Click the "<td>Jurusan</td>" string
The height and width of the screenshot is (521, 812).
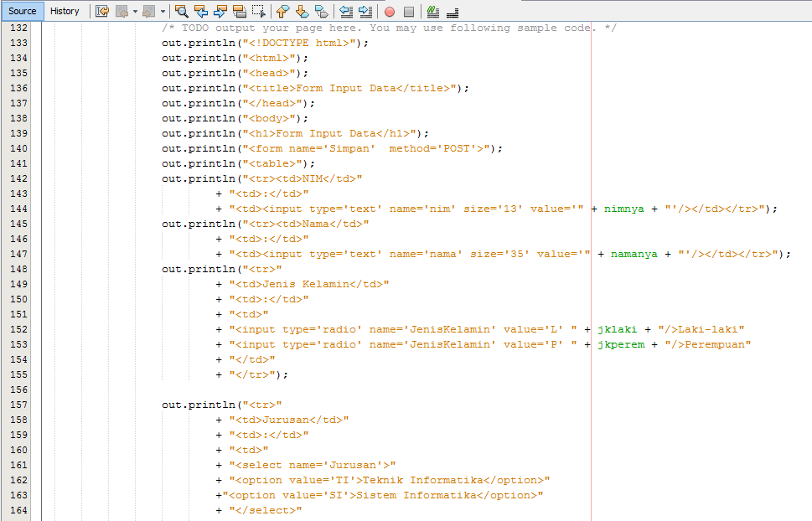(289, 420)
